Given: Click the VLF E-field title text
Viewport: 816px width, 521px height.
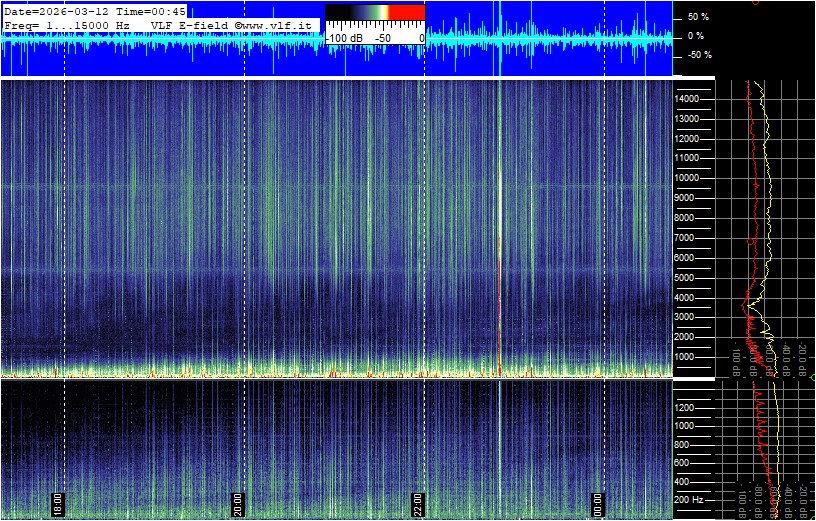Looking at the screenshot, I should point(188,24).
